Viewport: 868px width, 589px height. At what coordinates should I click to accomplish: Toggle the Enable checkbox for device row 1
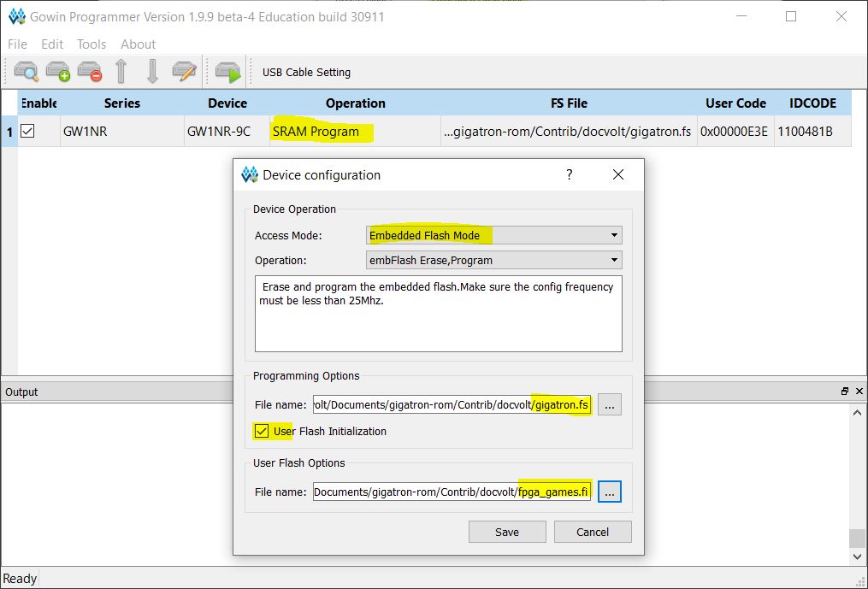28,132
